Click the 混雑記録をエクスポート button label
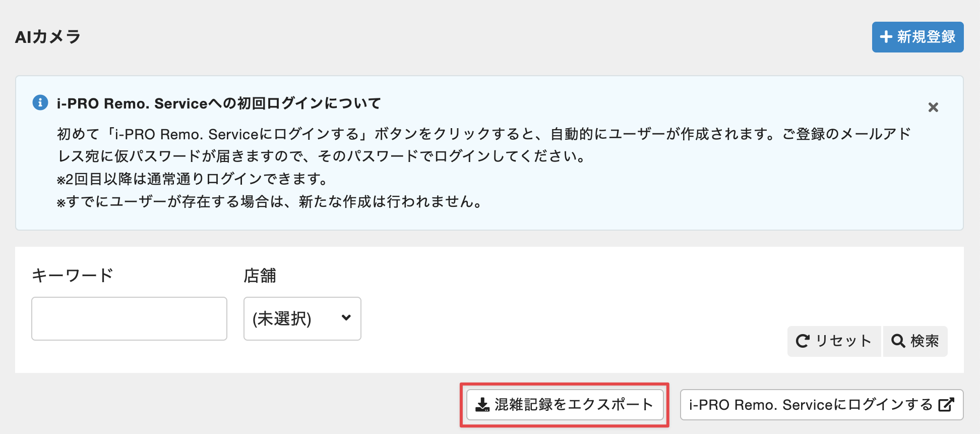 tap(574, 405)
